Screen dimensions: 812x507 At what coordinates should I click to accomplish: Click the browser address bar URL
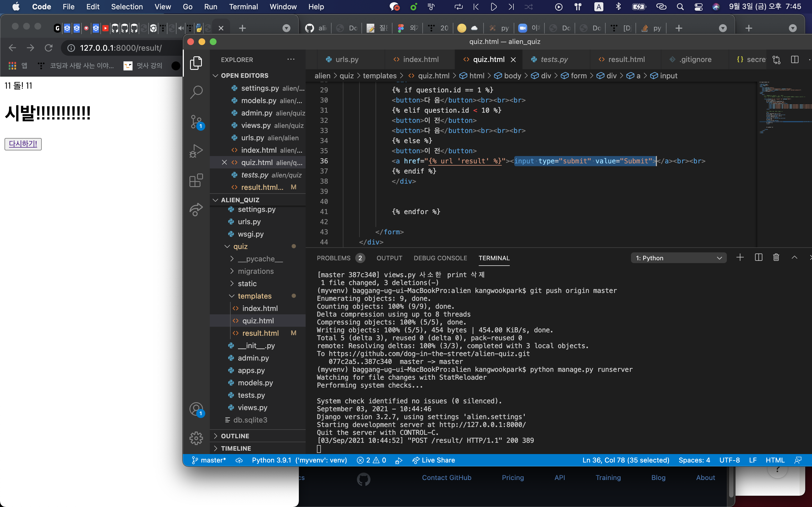(121, 48)
